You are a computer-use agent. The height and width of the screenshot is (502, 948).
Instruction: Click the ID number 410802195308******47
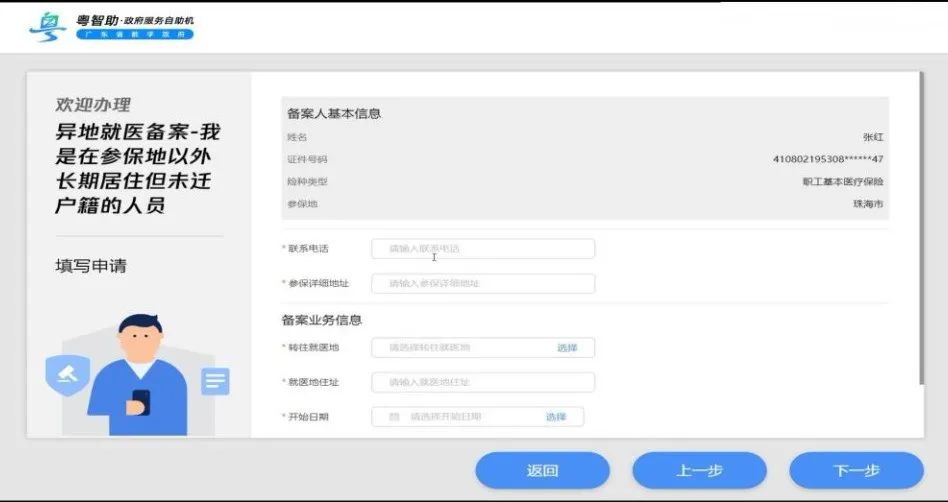pyautogui.click(x=828, y=160)
